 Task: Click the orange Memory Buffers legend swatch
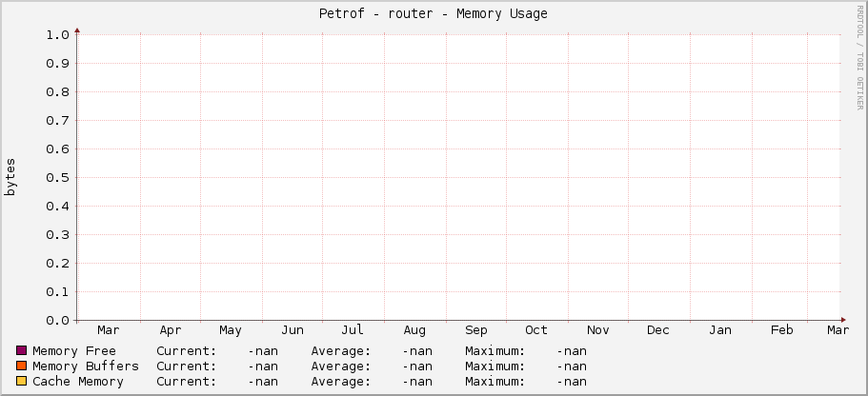(x=22, y=366)
